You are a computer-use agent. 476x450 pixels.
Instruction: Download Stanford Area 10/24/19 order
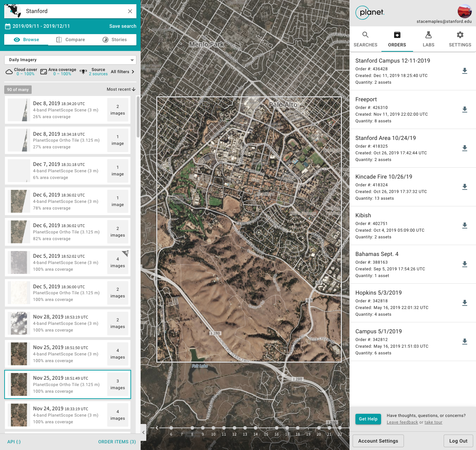click(x=465, y=148)
